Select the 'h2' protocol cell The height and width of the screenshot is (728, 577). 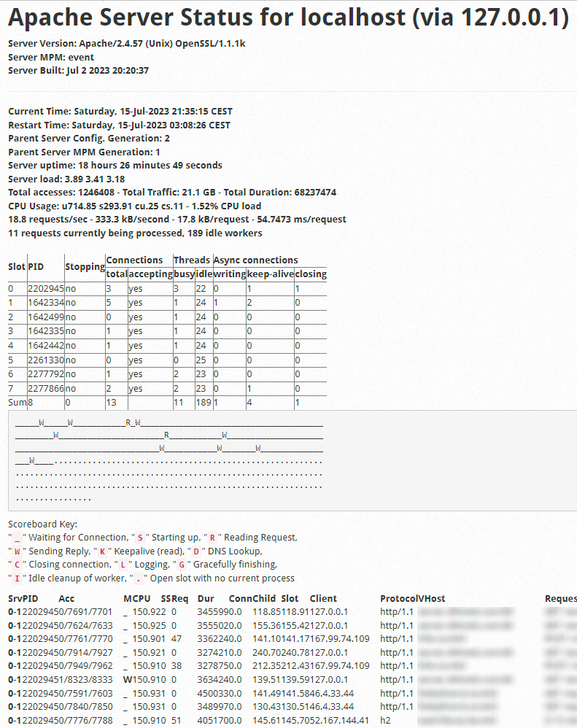coord(385,721)
